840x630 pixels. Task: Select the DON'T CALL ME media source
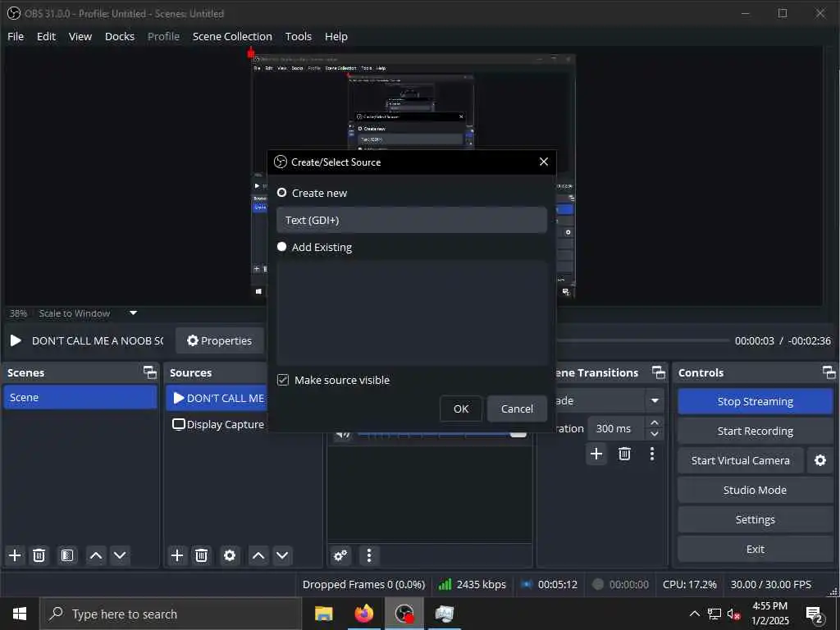click(x=217, y=398)
